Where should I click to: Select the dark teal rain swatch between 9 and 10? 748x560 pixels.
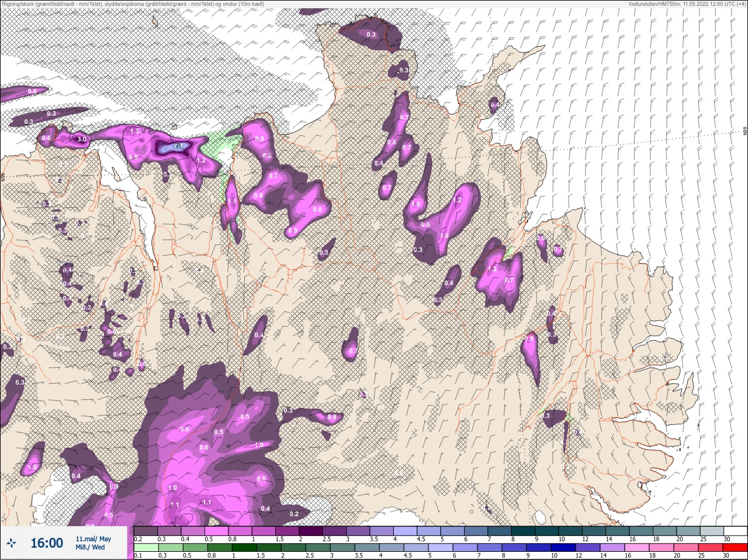click(547, 531)
